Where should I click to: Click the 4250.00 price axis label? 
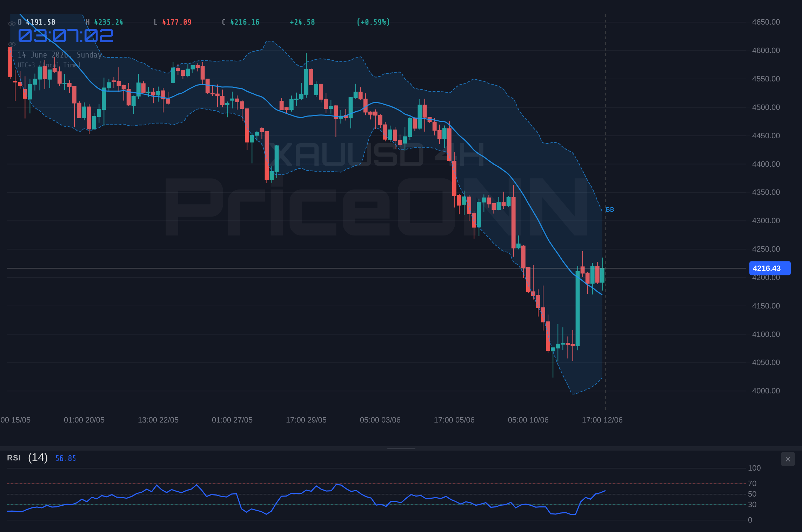click(x=766, y=249)
